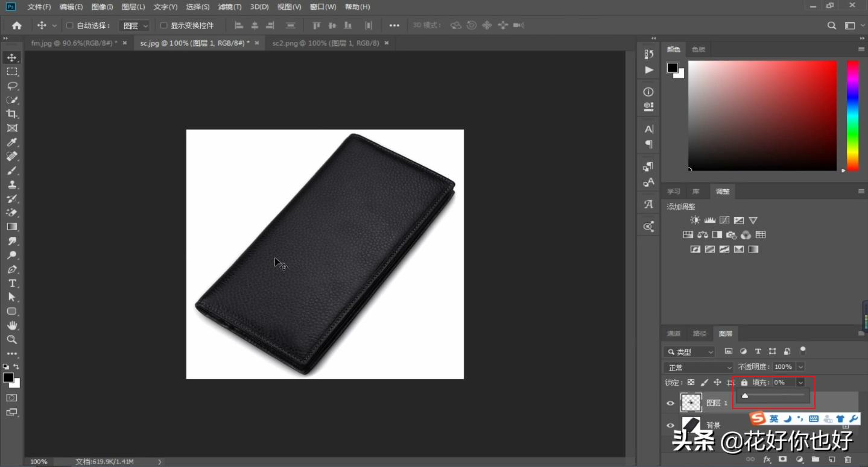
Task: Click the 填充 fill percentage field
Action: [x=783, y=383]
